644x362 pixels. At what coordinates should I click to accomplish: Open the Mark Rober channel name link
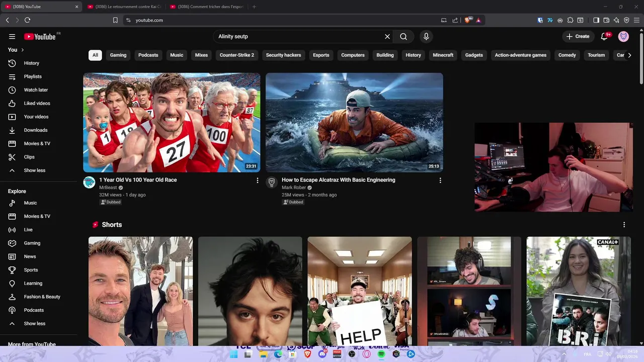294,188
